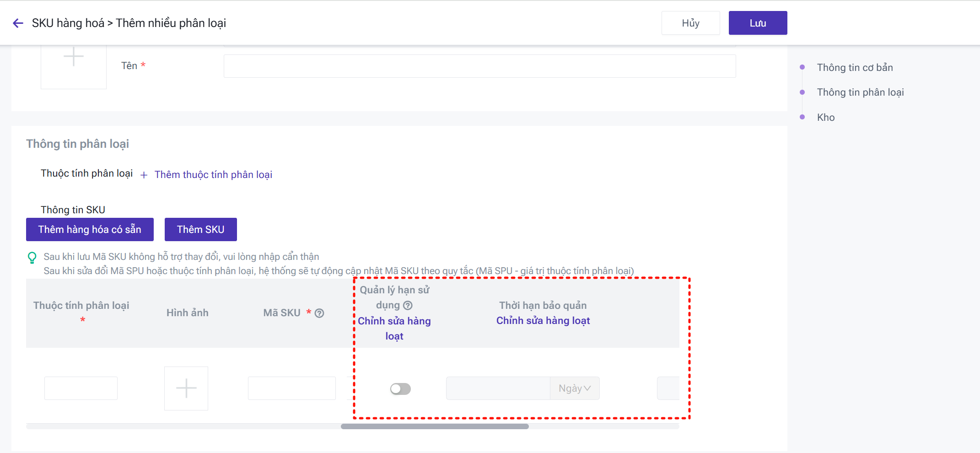
Task: Click the plus image upload box in SKU row
Action: coord(186,388)
